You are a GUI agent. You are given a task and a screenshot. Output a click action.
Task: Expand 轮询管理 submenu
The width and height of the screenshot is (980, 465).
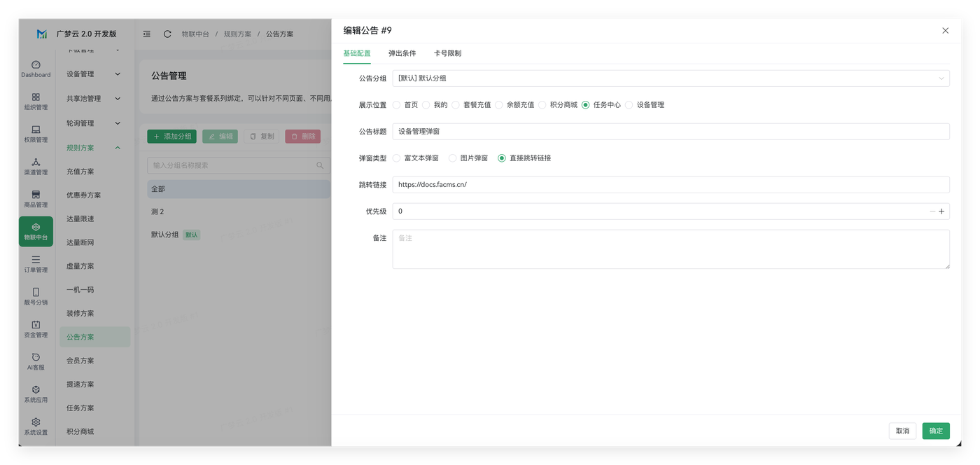94,123
